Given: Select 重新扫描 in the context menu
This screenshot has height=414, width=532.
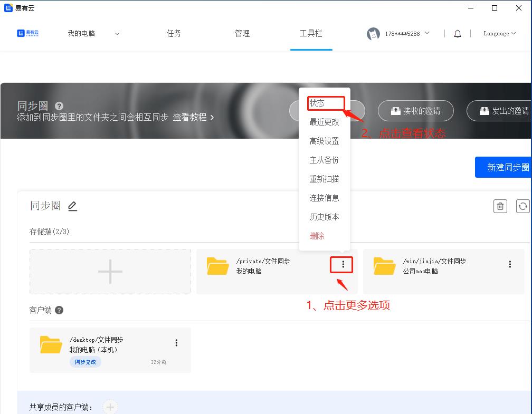Looking at the screenshot, I should coord(325,179).
